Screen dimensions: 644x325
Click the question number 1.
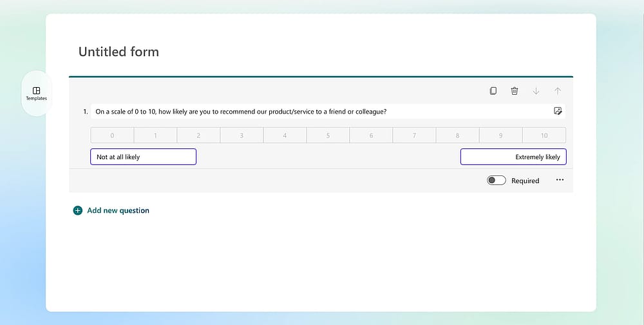(x=85, y=112)
